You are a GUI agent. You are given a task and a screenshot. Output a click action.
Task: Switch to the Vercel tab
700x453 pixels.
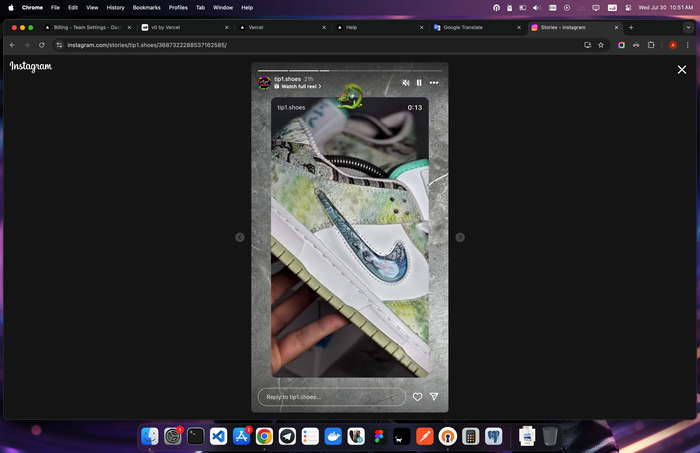click(x=282, y=27)
